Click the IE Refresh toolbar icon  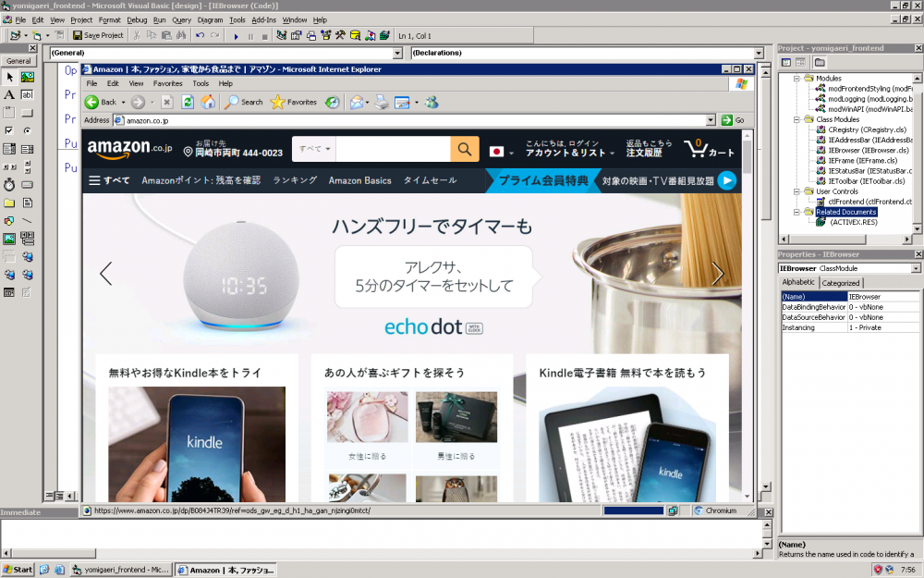click(188, 102)
